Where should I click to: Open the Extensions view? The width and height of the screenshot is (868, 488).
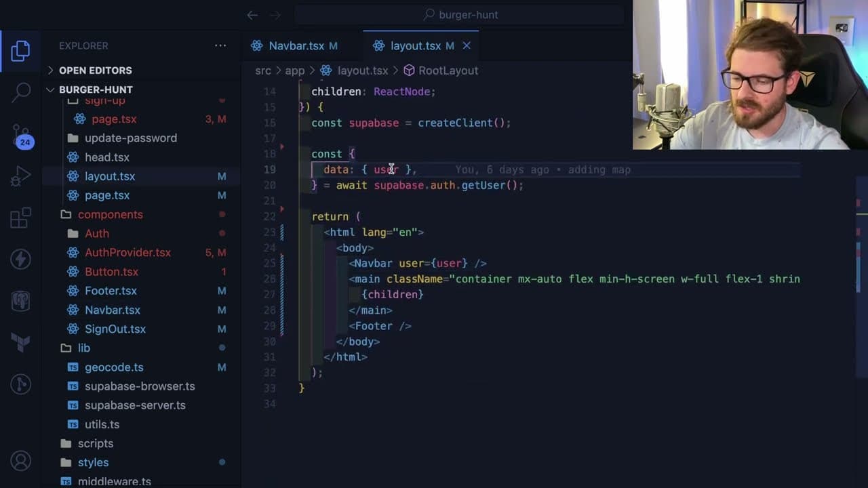[21, 218]
